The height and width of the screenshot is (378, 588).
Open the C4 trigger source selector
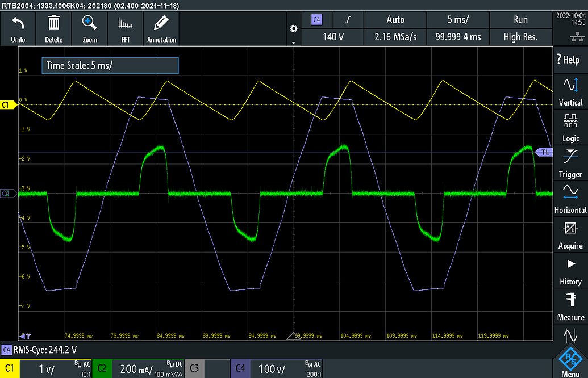tap(317, 20)
